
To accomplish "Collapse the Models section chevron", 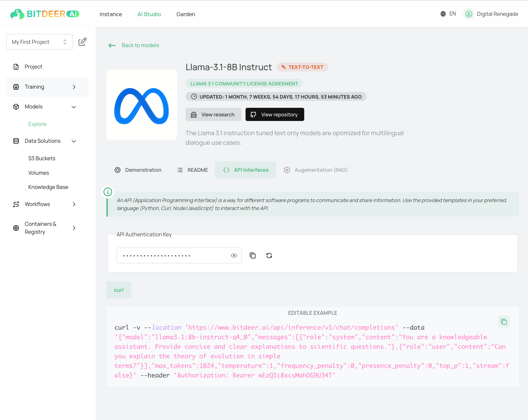I will click(74, 107).
